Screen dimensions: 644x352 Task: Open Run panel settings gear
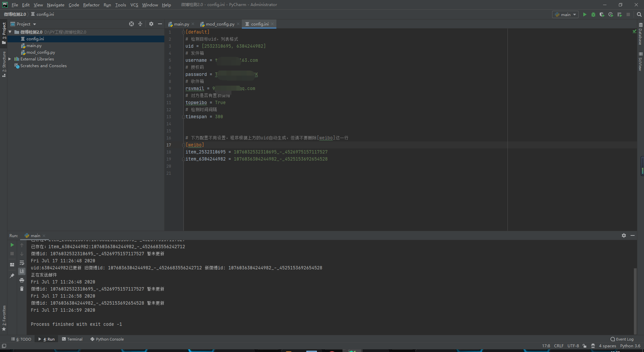624,235
